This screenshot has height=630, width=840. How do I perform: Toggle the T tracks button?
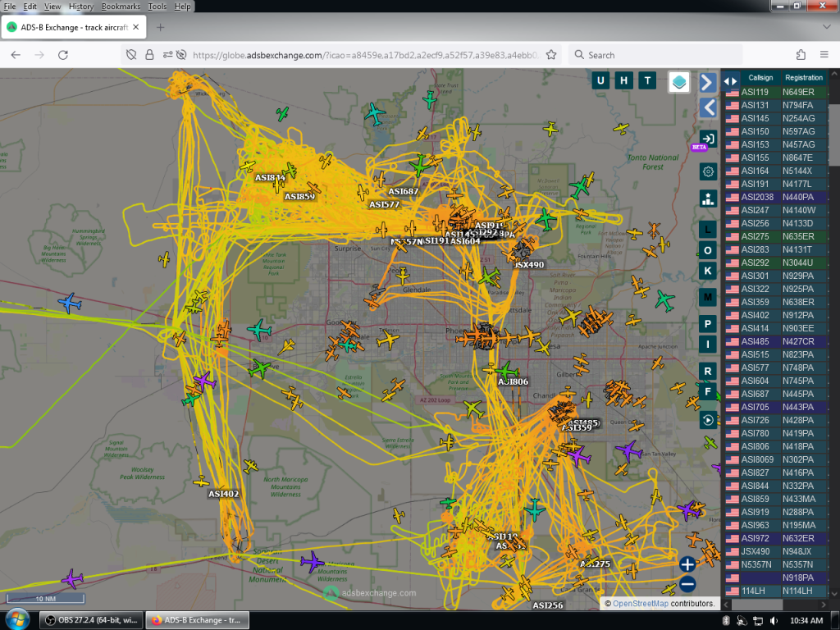point(647,81)
